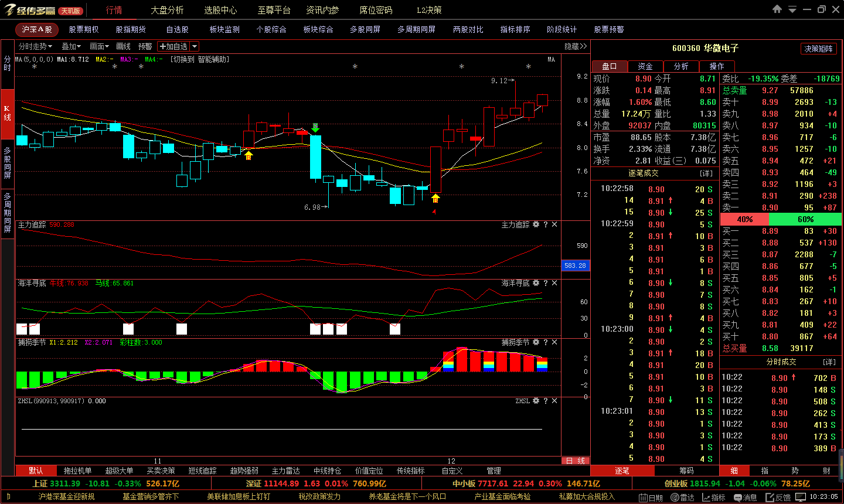Click news headline 税改政策发力
The width and height of the screenshot is (844, 504).
(x=319, y=496)
